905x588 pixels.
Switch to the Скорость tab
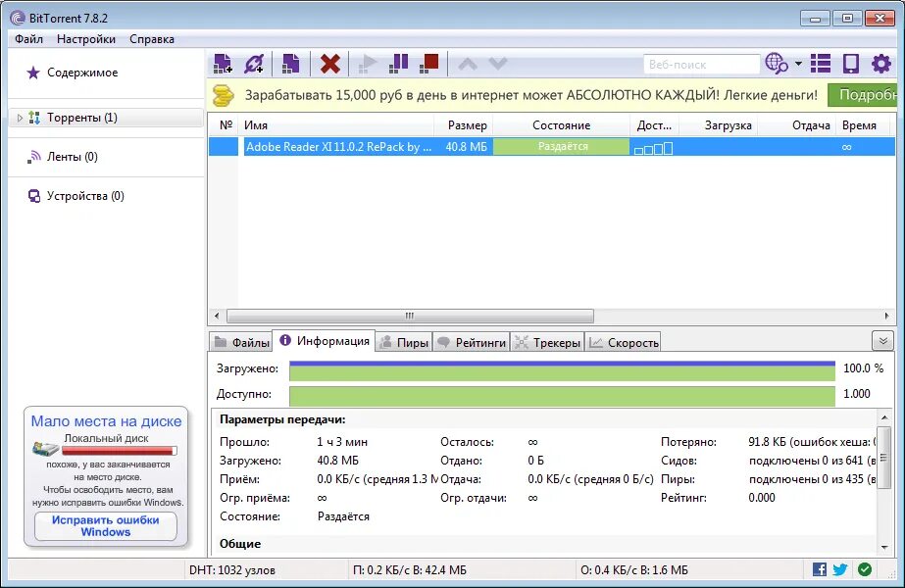(624, 343)
